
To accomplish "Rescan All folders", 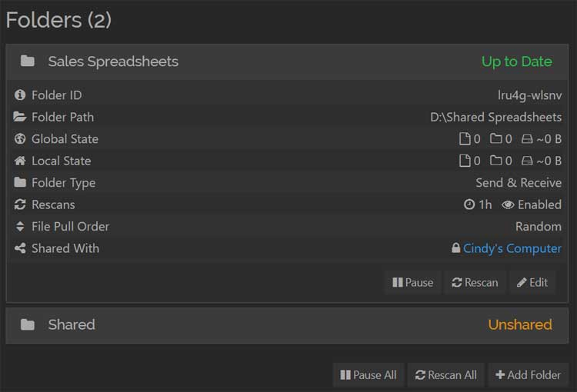I will (446, 375).
